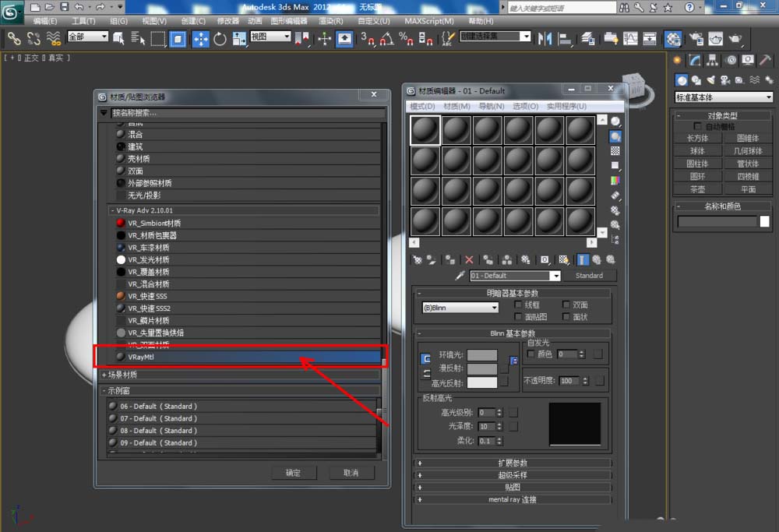Open Render Setup from toolbar

(696, 39)
